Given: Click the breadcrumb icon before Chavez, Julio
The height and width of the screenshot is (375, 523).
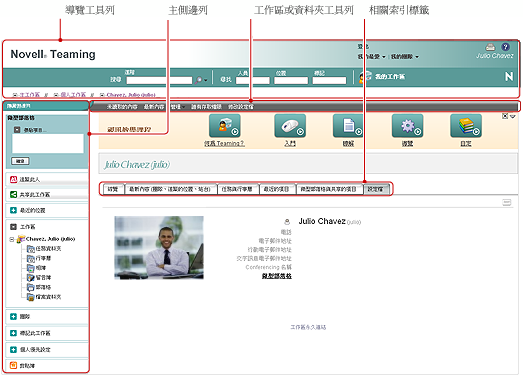Looking at the screenshot, I should point(102,95).
